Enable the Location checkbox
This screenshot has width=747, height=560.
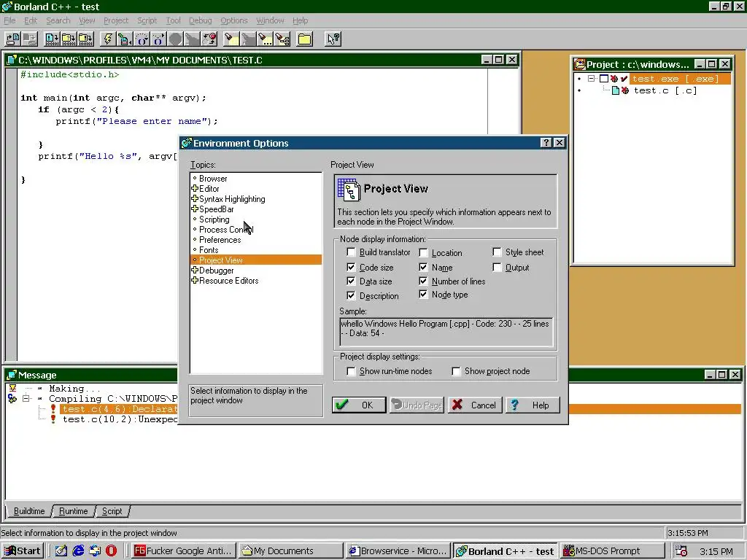click(424, 252)
